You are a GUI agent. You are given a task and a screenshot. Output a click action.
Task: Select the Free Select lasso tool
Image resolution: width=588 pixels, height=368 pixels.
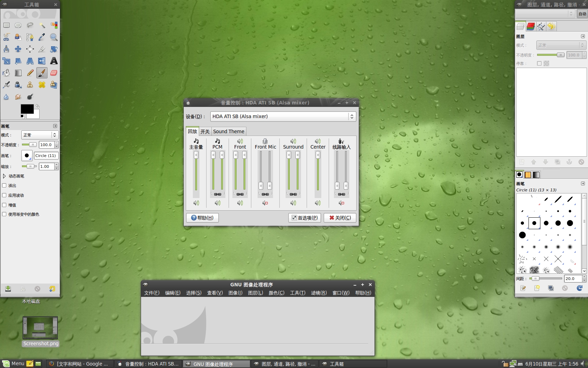30,25
